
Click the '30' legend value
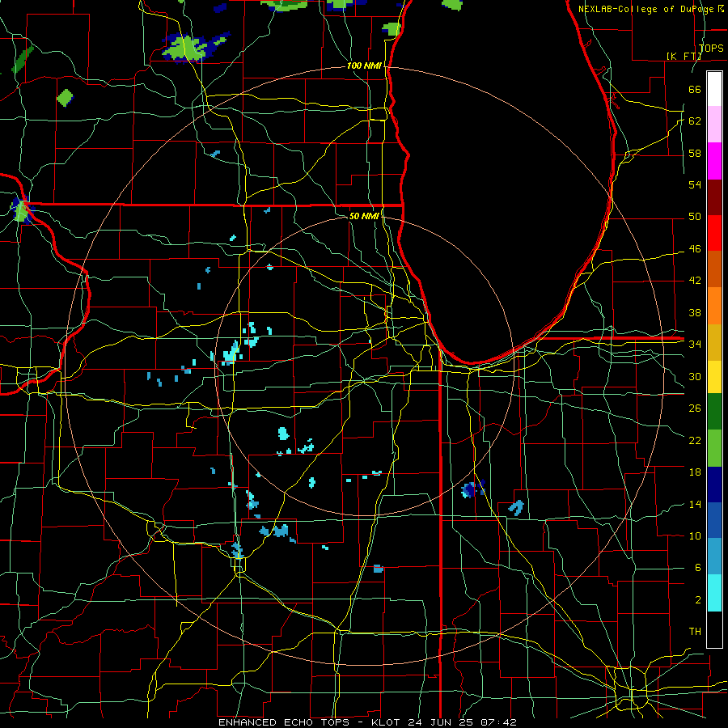695,376
